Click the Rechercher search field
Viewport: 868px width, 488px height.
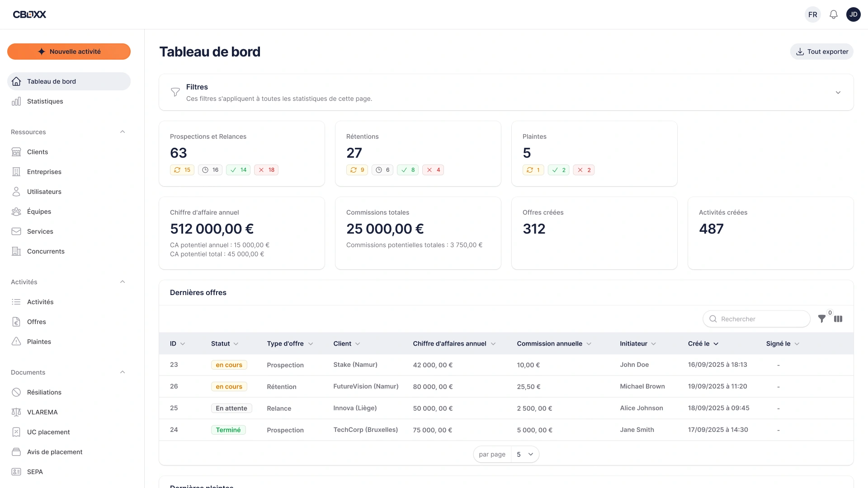point(756,319)
